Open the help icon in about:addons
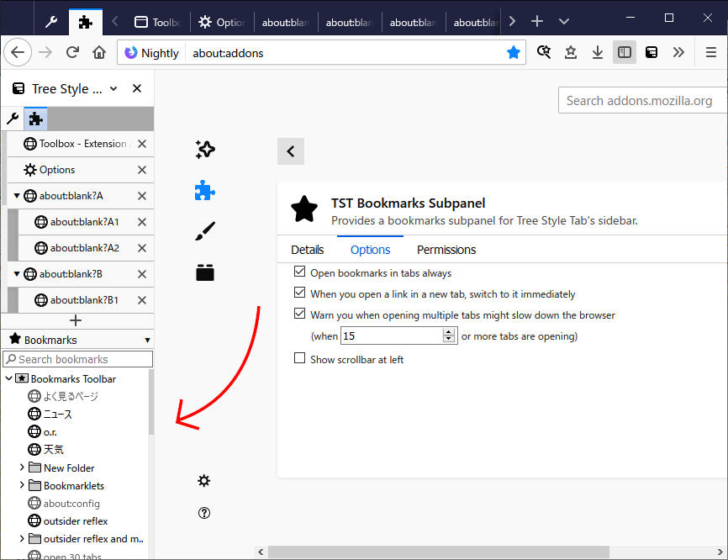The height and width of the screenshot is (560, 728). click(x=204, y=512)
